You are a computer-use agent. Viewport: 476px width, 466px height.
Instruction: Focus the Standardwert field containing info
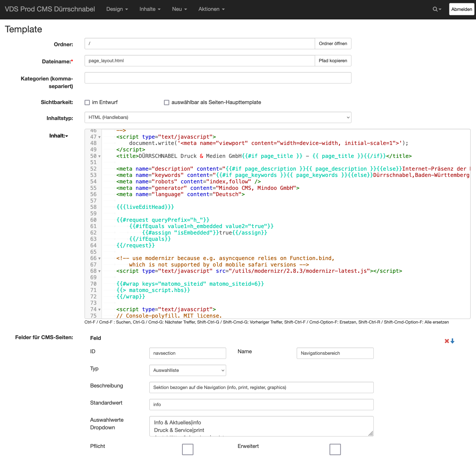click(261, 405)
